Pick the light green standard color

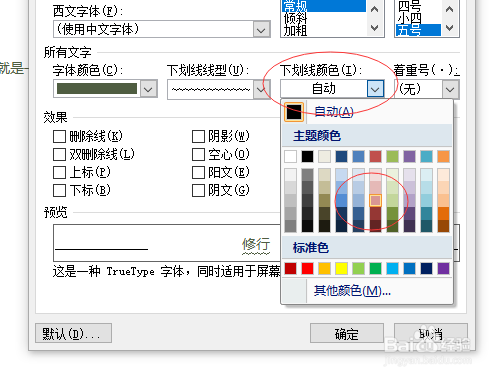358,268
